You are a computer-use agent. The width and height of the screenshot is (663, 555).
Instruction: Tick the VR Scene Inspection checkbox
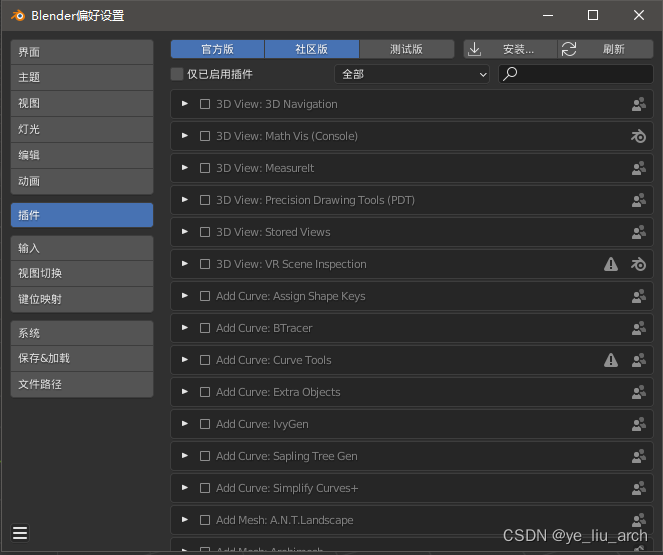(x=205, y=264)
